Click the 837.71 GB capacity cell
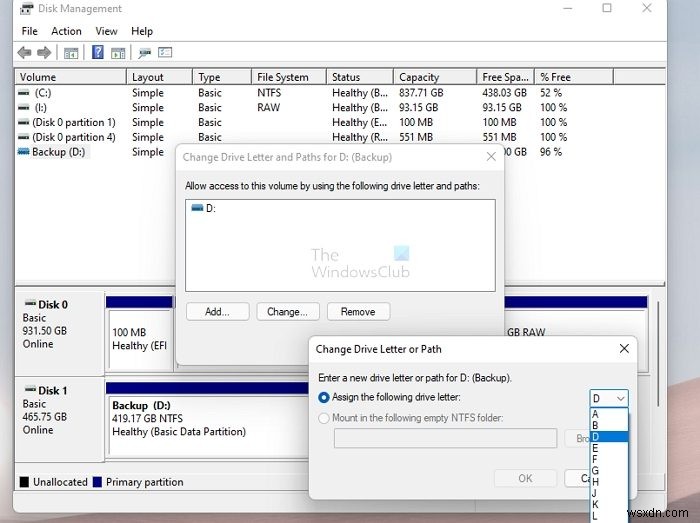Screen dimensions: 700x523 [x=421, y=93]
